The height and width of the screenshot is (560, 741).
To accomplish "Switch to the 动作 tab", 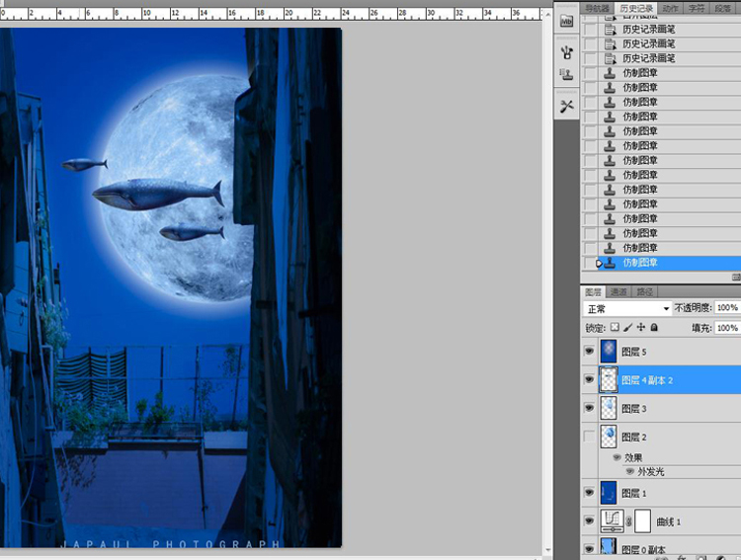I will tap(670, 8).
